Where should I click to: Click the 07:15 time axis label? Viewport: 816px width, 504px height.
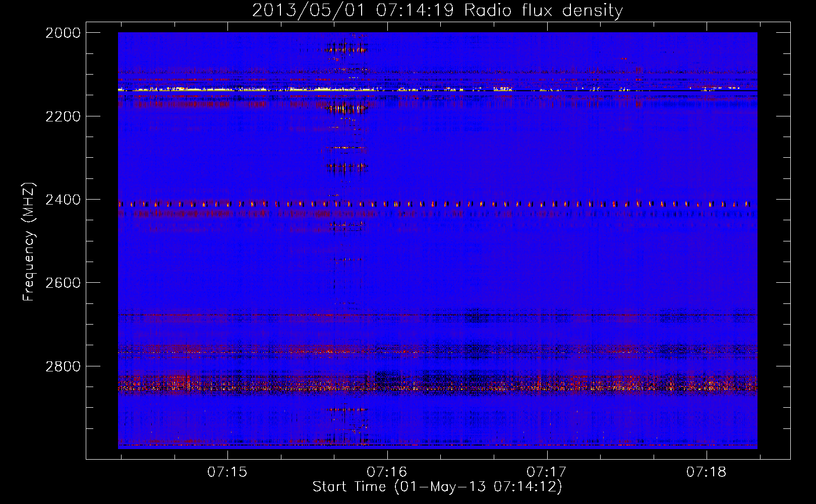pyautogui.click(x=227, y=472)
